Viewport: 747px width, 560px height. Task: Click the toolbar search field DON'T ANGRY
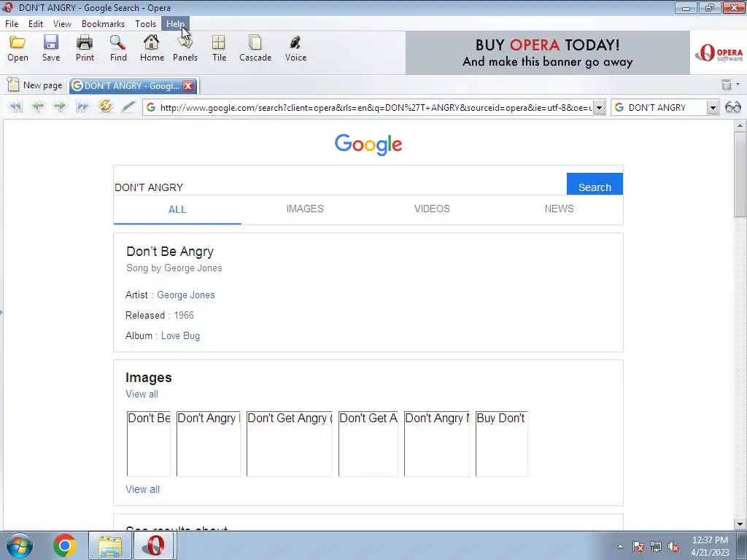coord(666,108)
